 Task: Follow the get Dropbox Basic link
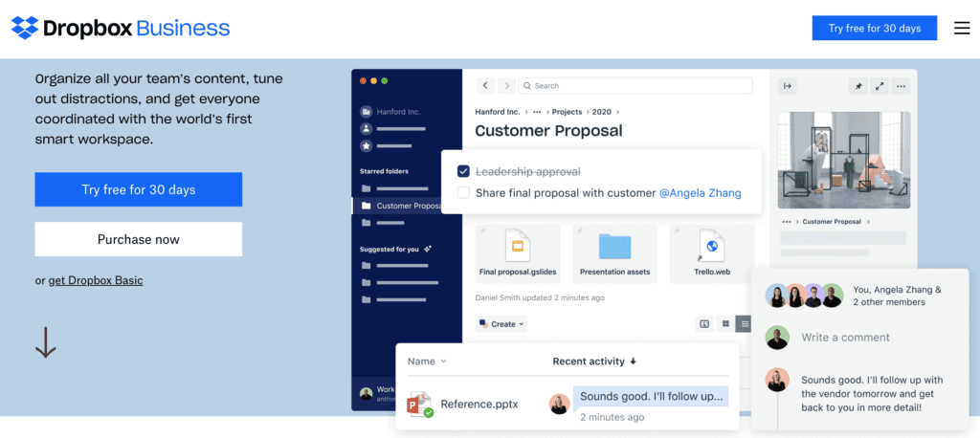pos(96,280)
